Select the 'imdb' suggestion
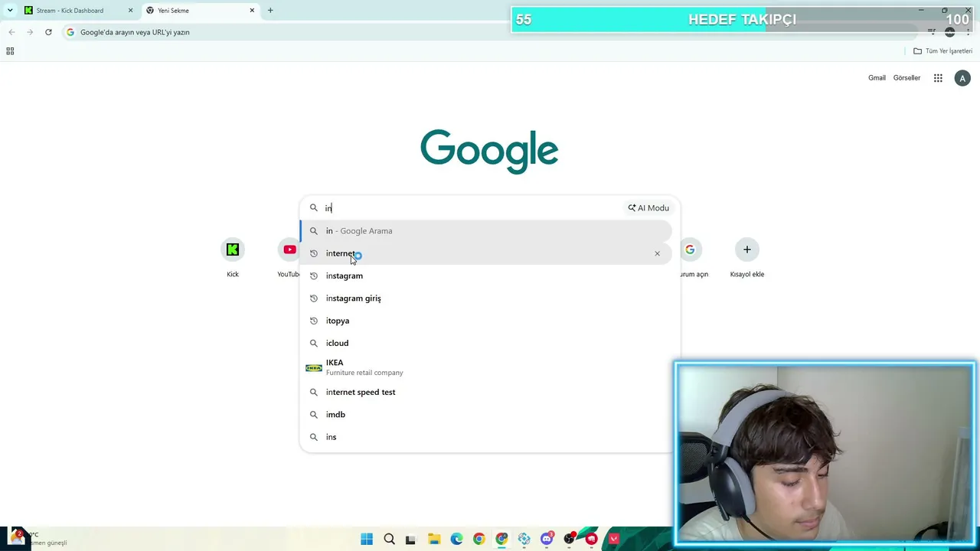Screen dimensions: 980x551 tap(486, 415)
